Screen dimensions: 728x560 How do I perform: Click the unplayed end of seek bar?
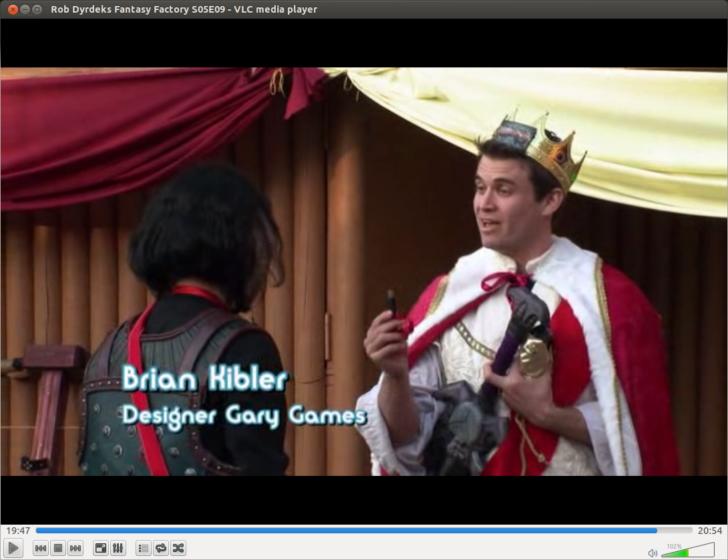(x=675, y=531)
